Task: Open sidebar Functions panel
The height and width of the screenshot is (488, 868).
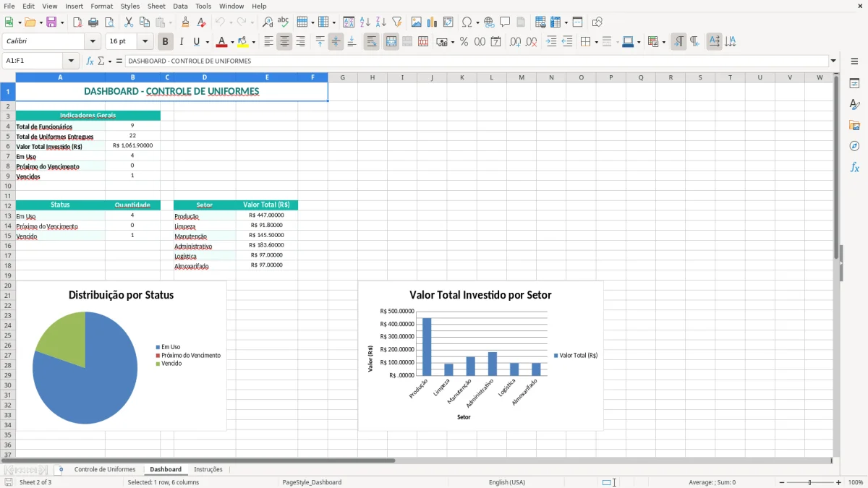Action: [x=854, y=168]
